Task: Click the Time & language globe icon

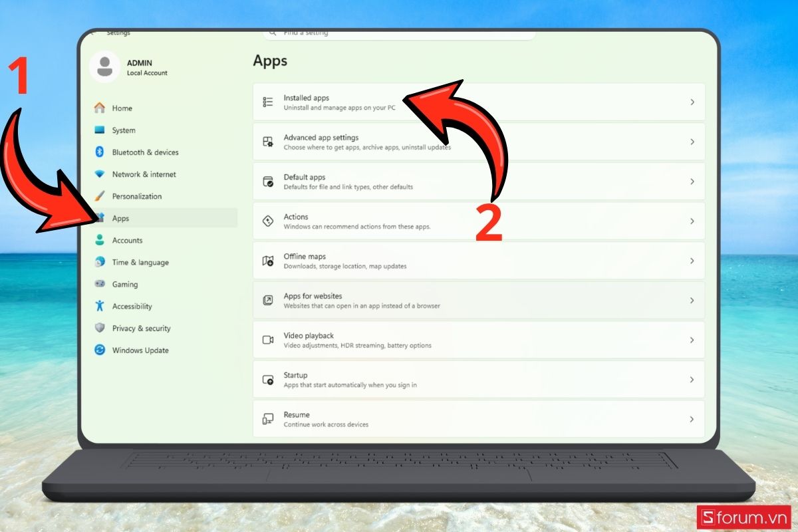Action: [100, 262]
